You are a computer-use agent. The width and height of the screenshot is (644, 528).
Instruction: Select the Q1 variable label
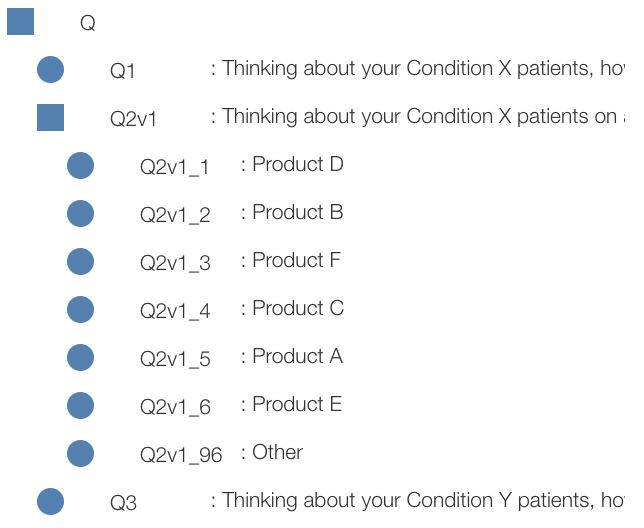pos(123,71)
